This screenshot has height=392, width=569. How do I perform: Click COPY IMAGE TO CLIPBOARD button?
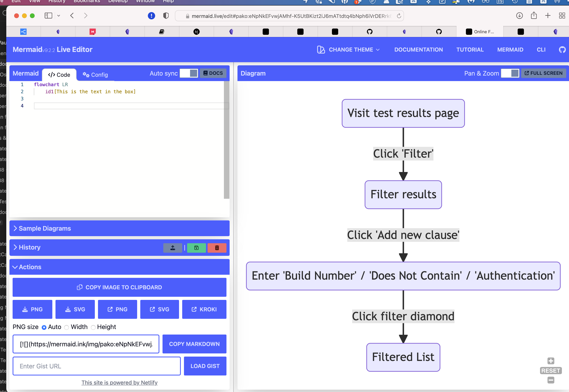[x=119, y=287]
